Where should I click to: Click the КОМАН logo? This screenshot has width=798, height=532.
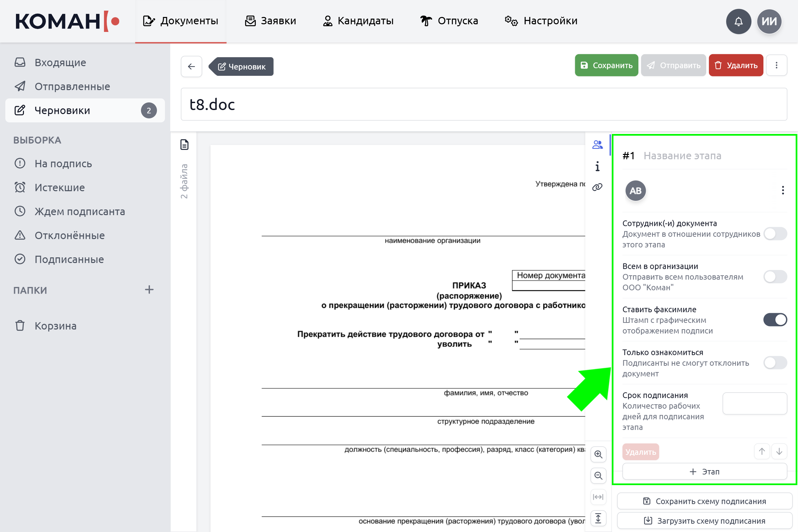point(67,21)
